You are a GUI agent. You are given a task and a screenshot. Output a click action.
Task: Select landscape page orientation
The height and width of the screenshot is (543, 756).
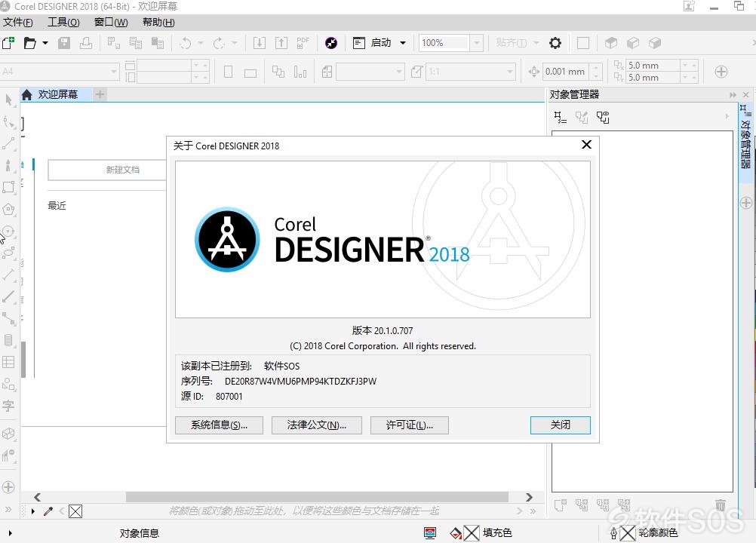(x=250, y=72)
